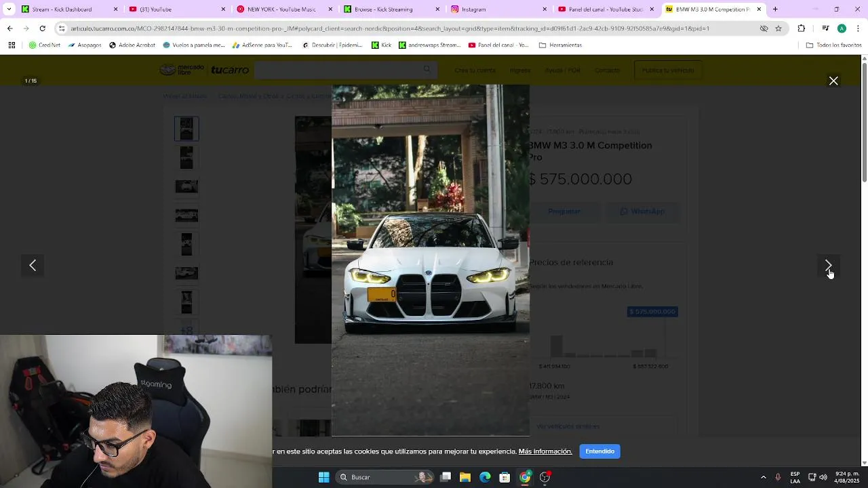868x488 pixels.
Task: Click the microphone tray icon
Action: [x=778, y=477]
